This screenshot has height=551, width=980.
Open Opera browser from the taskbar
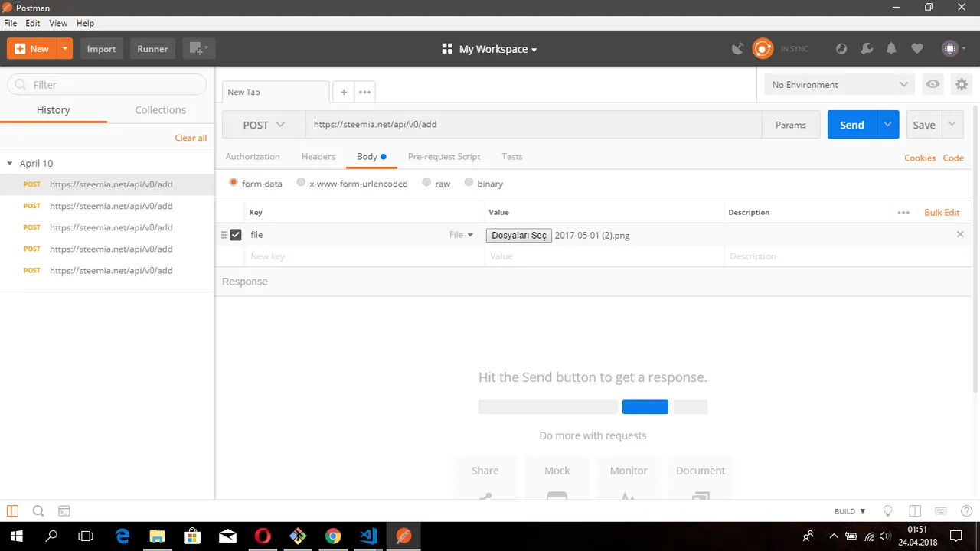(263, 536)
